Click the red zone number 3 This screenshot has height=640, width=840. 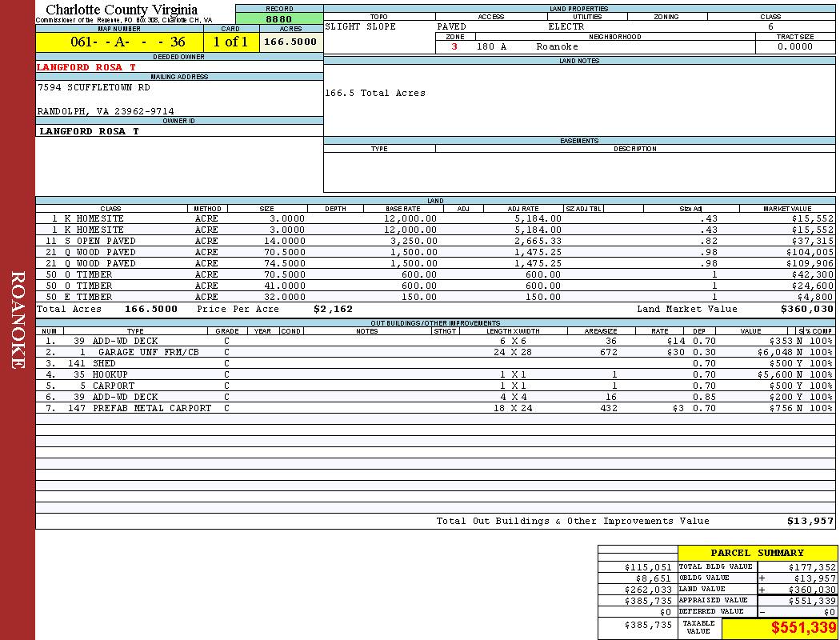(454, 46)
